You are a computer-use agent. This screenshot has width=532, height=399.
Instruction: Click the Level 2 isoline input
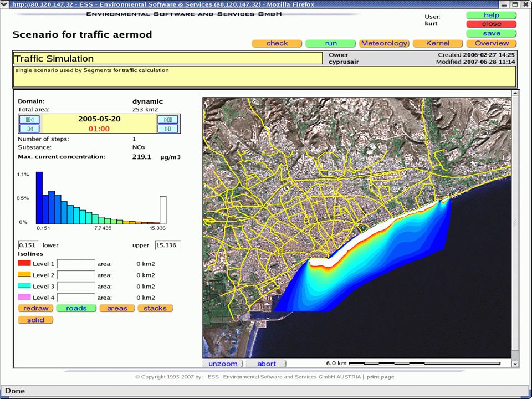click(x=76, y=275)
